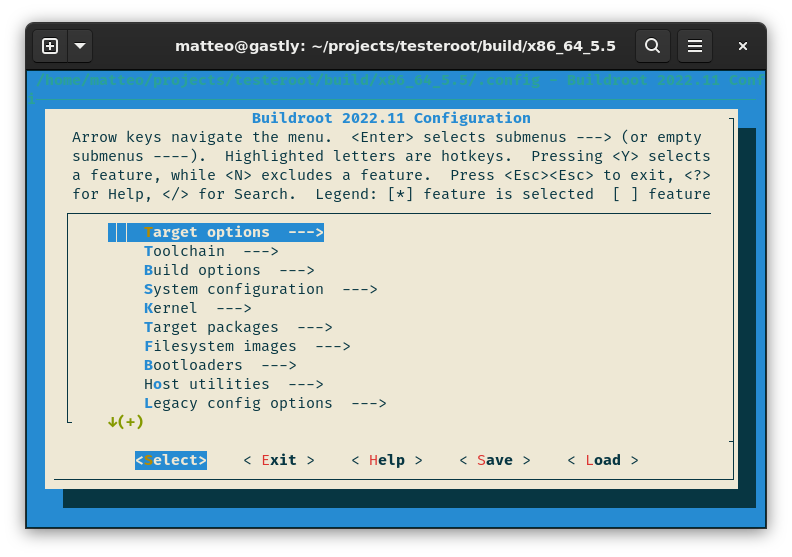This screenshot has height=557, width=792.
Task: Click the Help button
Action: [x=387, y=460]
